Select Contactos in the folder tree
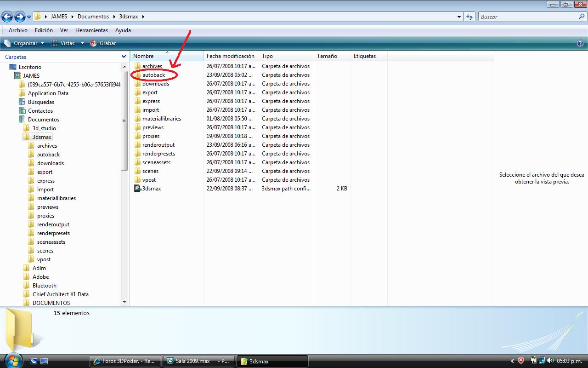 [x=40, y=111]
